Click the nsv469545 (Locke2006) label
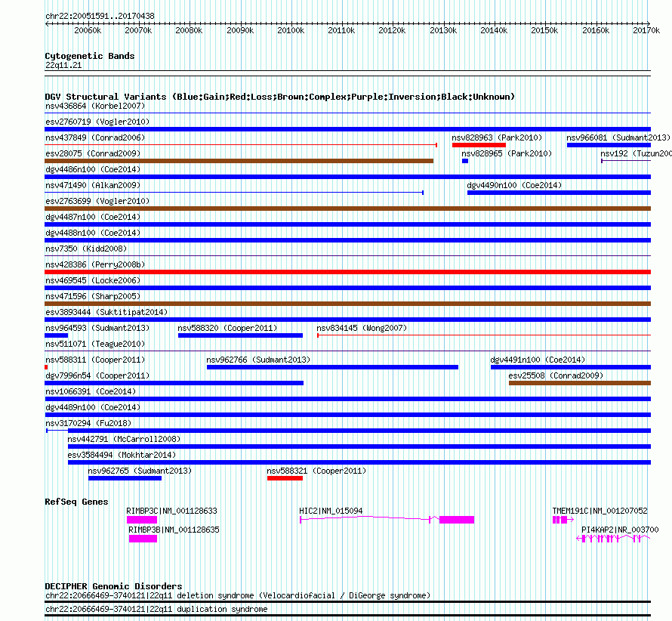Screen dimensions: 672x621 93,280
